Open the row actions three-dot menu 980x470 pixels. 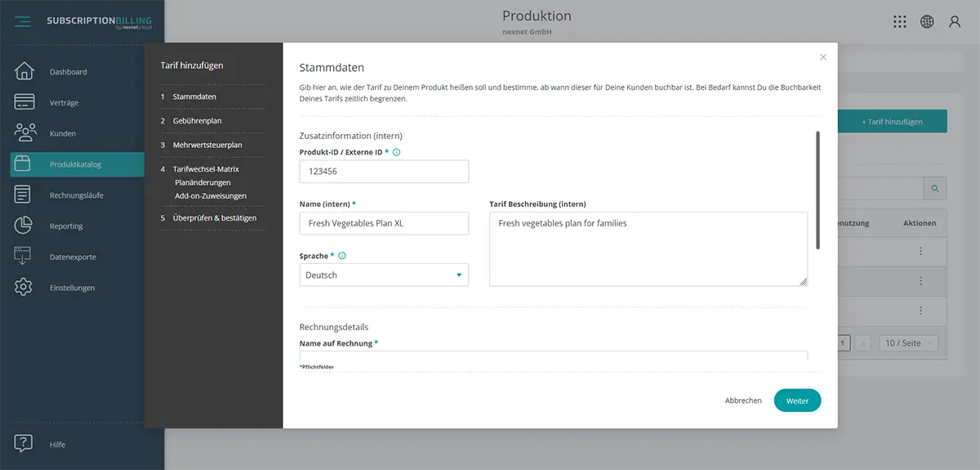[x=920, y=251]
